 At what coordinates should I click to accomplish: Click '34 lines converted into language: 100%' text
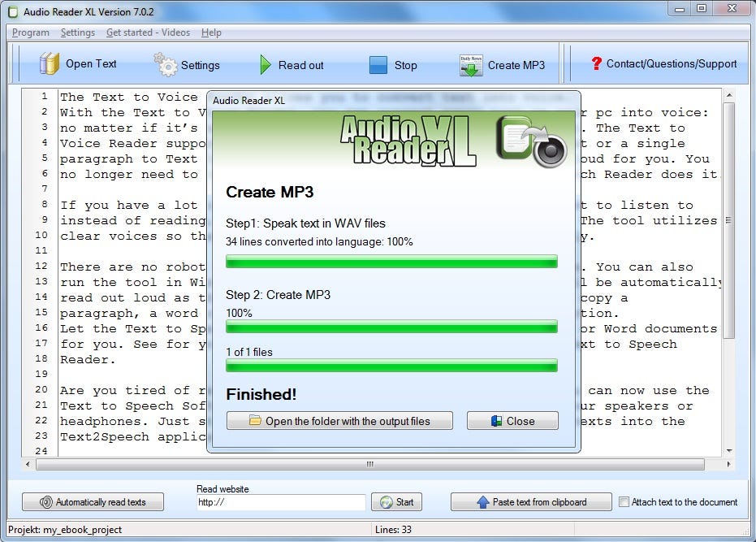[x=319, y=241]
